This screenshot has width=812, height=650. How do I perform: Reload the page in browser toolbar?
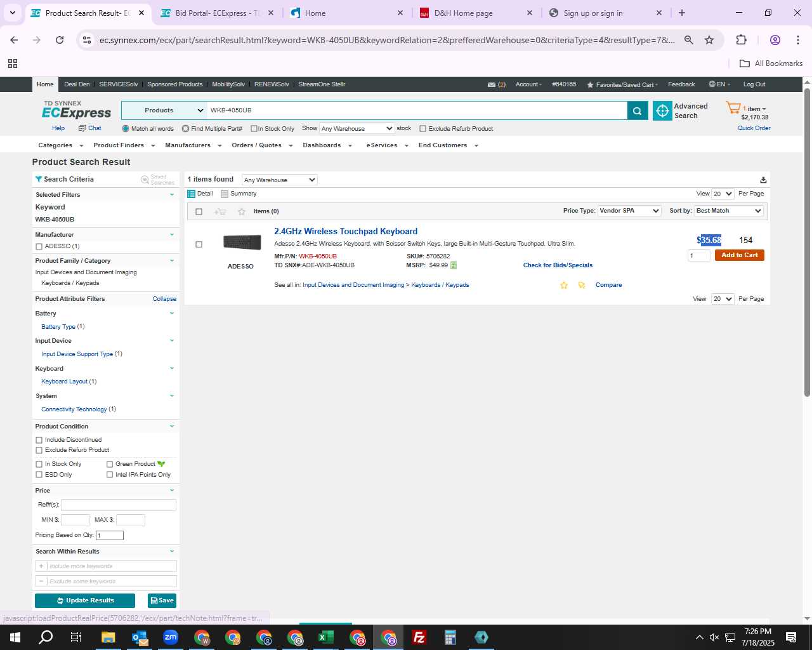tap(60, 40)
